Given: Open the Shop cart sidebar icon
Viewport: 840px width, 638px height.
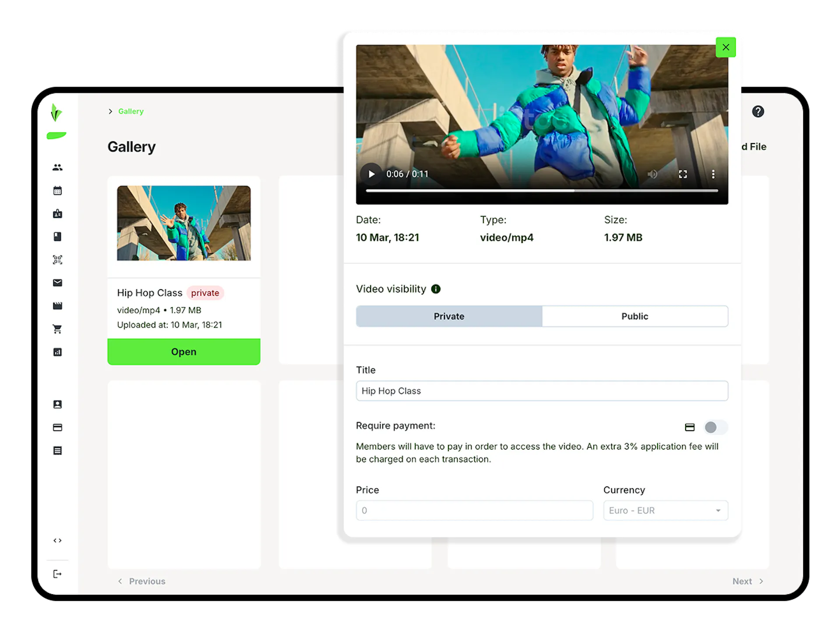Looking at the screenshot, I should (x=57, y=329).
